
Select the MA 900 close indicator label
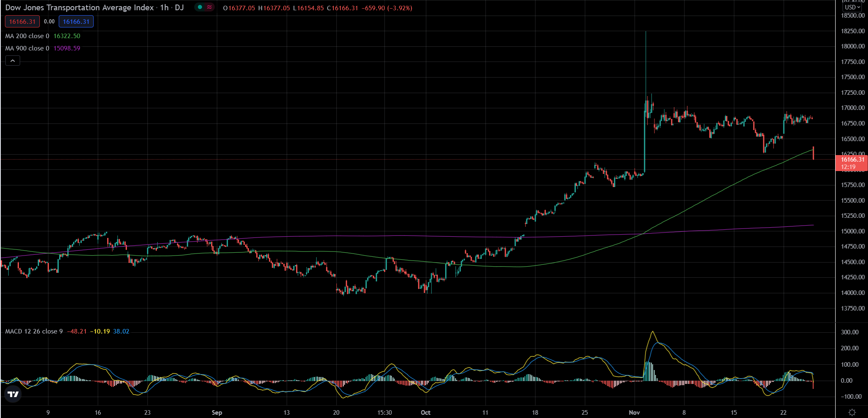tap(27, 48)
